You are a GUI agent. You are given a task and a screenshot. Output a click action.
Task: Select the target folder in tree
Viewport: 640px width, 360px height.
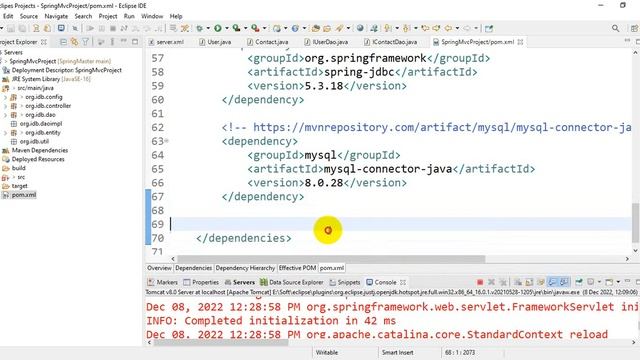click(x=20, y=186)
